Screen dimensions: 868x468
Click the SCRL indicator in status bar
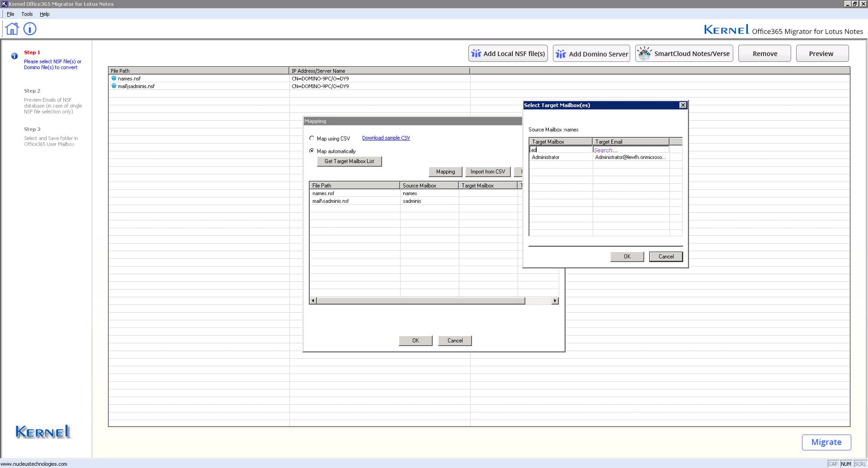(860, 464)
